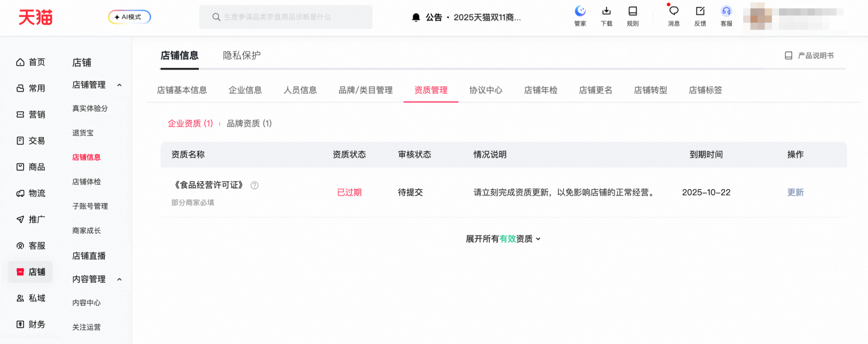Open 退货宝 submenu item
The height and width of the screenshot is (344, 868).
point(83,133)
